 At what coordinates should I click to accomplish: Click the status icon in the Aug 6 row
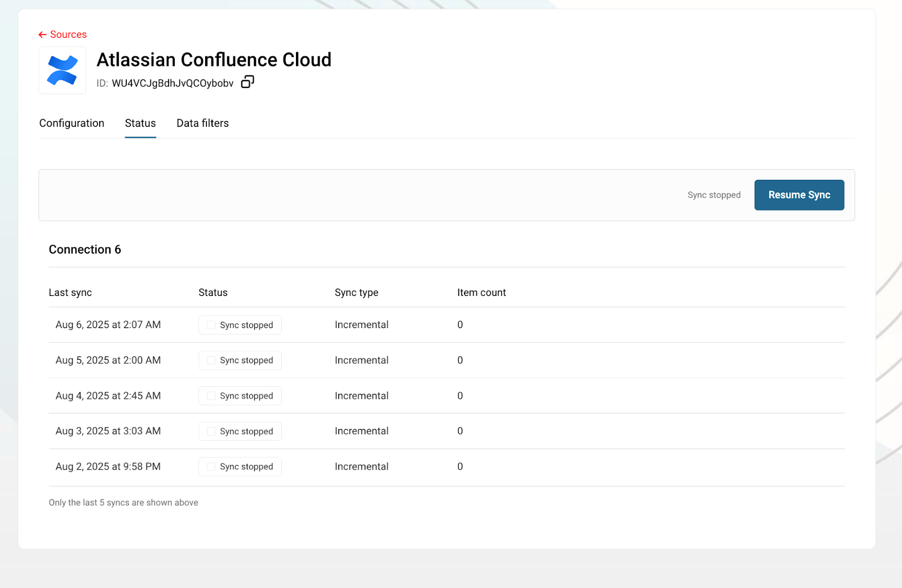[211, 325]
